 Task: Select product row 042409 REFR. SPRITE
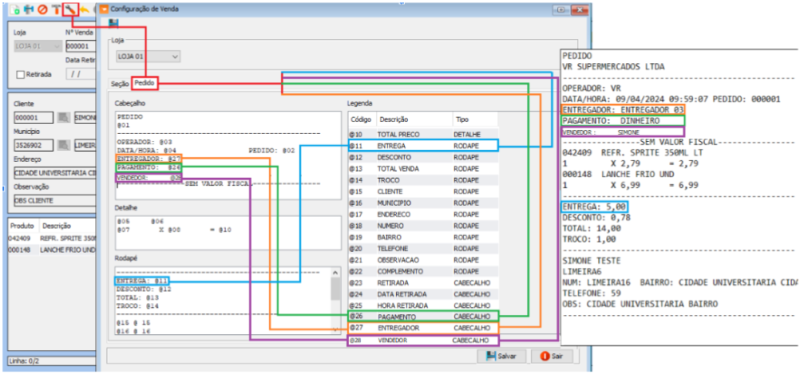(52, 239)
